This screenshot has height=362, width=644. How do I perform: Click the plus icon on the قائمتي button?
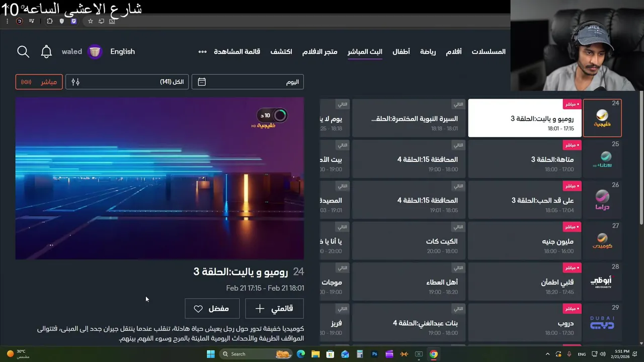(260, 309)
